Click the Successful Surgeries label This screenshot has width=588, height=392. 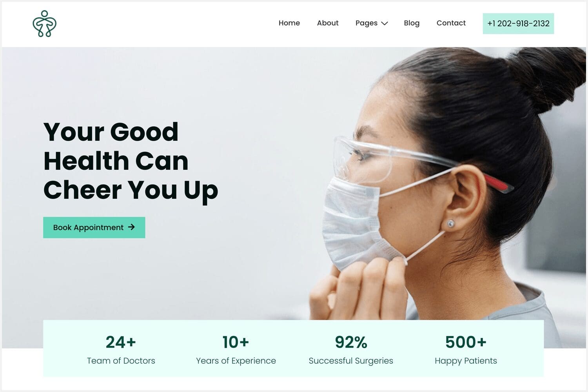point(351,361)
